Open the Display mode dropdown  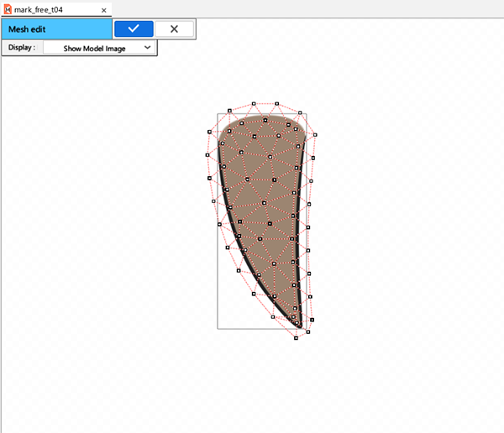(x=99, y=49)
